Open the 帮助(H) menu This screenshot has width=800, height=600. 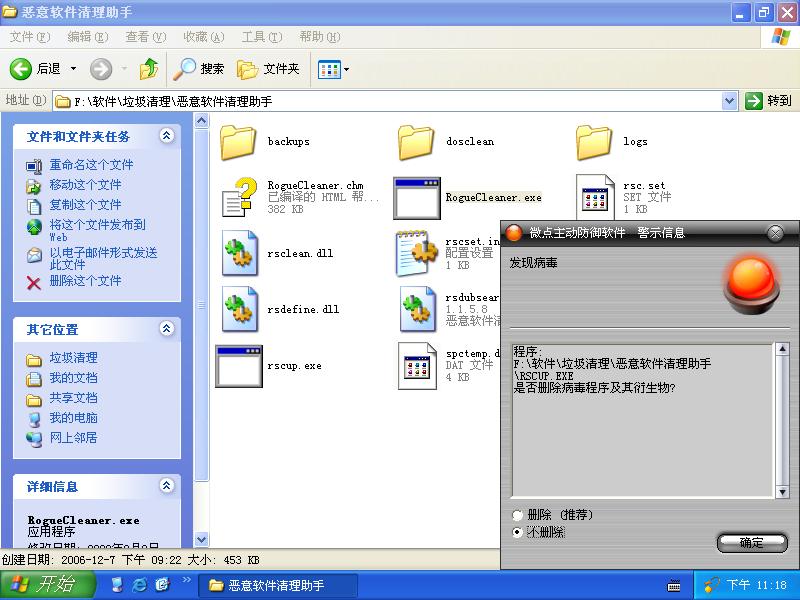[x=320, y=37]
